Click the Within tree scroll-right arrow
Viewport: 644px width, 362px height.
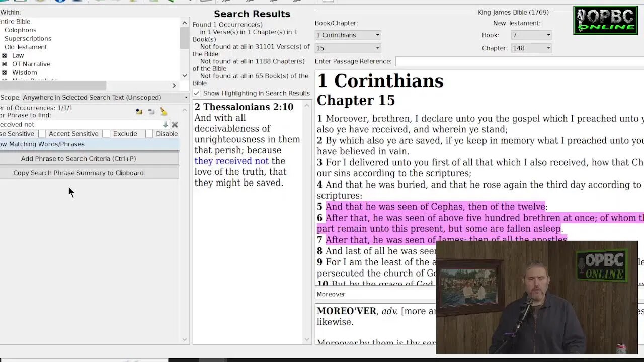(174, 86)
